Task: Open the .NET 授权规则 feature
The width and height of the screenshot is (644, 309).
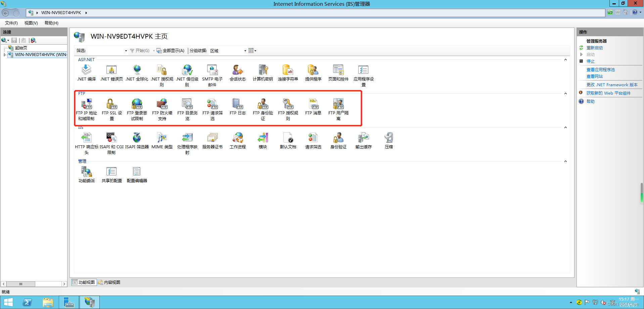Action: point(162,75)
